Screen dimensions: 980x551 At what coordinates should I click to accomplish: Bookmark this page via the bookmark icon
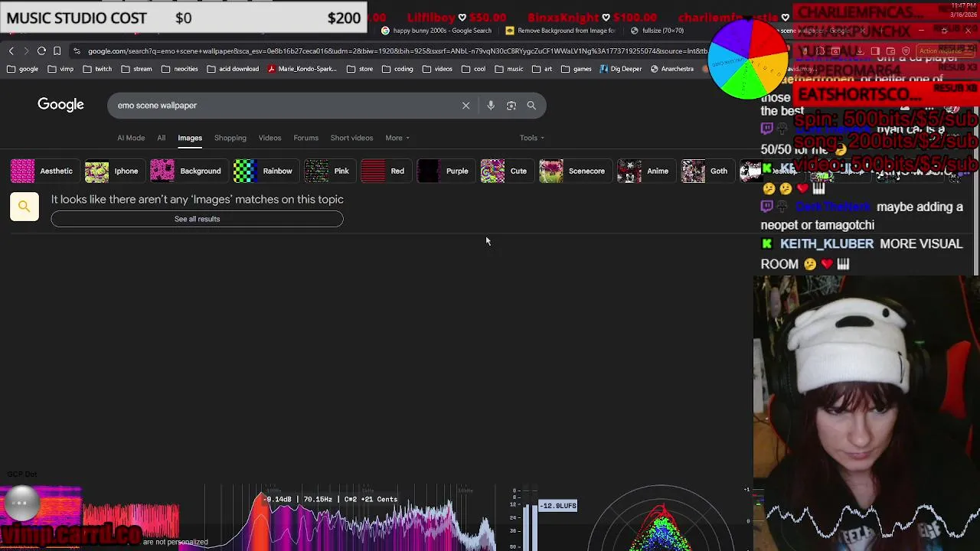coord(57,51)
